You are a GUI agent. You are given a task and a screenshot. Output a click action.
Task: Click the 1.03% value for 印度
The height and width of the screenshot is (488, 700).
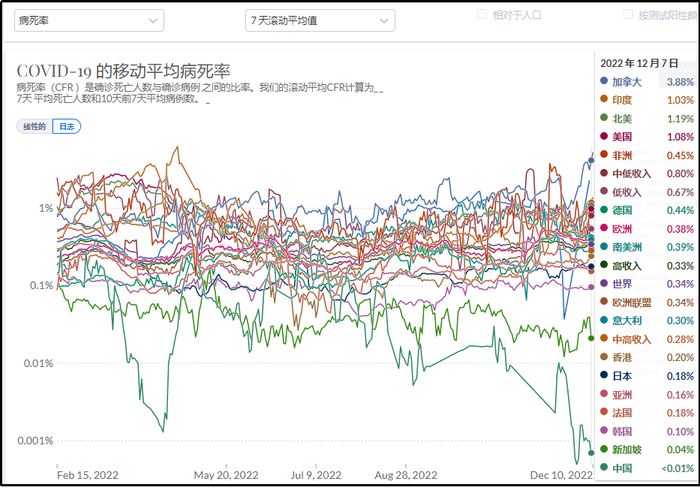pyautogui.click(x=680, y=100)
